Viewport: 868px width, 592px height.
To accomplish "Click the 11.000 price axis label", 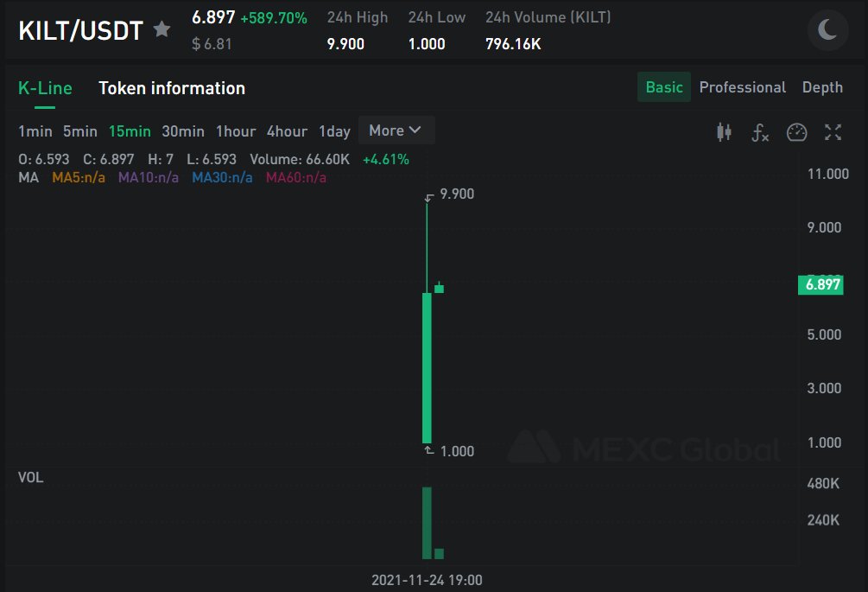I will tap(828, 174).
